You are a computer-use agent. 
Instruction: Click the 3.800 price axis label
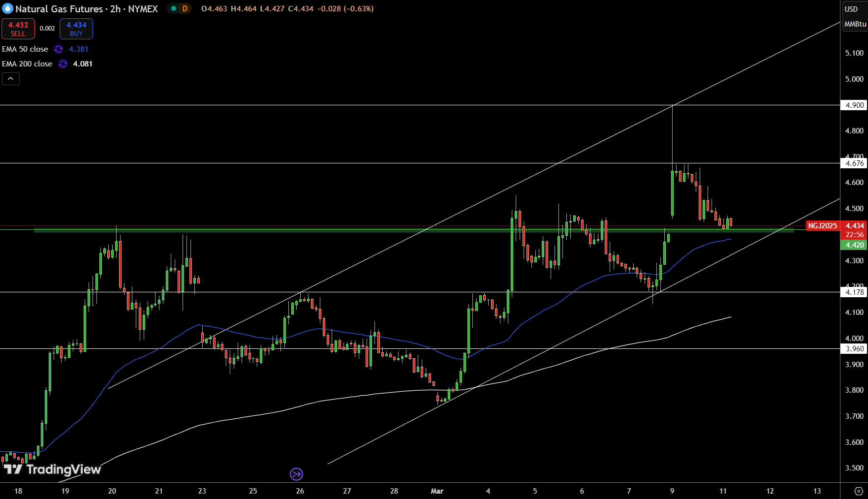coord(854,390)
